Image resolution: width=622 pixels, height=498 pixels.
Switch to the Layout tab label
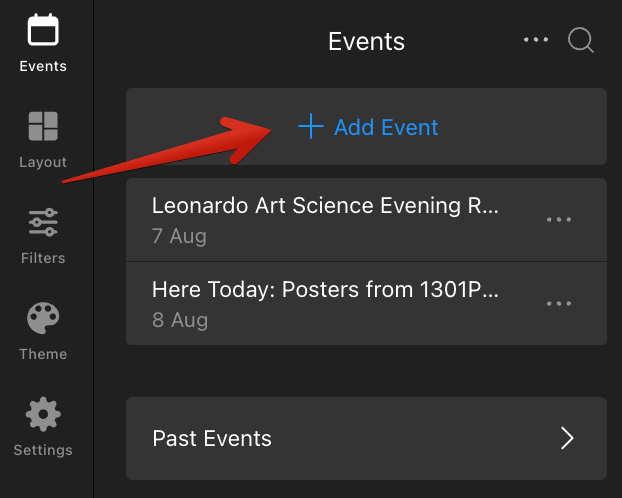43,162
